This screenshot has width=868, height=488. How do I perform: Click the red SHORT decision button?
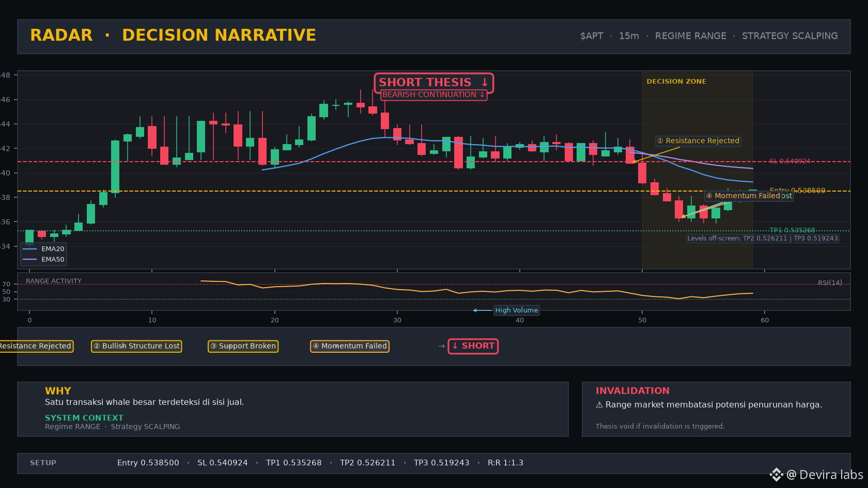click(x=473, y=346)
